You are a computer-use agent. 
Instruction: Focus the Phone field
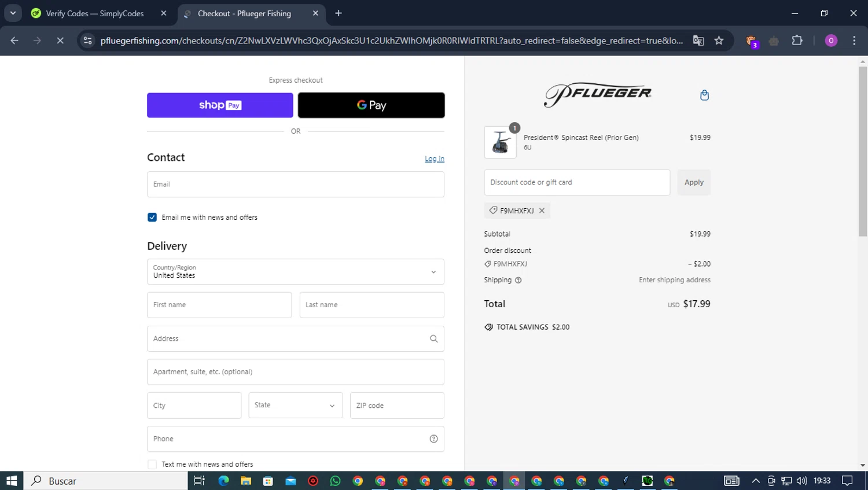296,439
